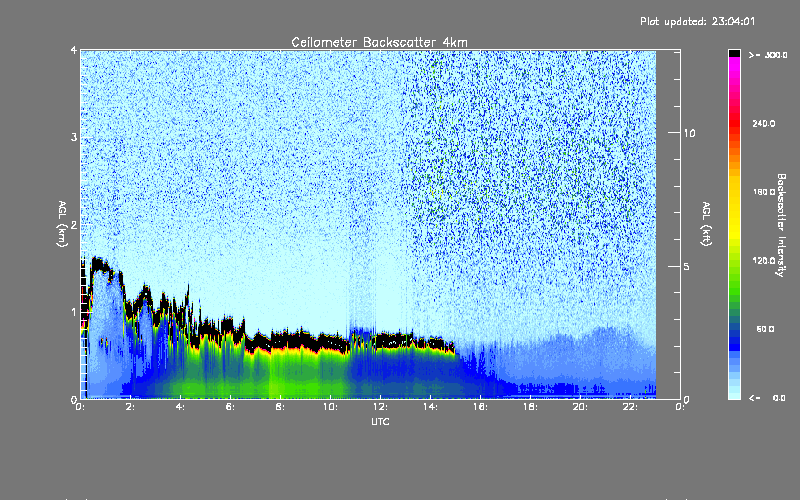Click the magenta segment of the colorbar

click(734, 69)
